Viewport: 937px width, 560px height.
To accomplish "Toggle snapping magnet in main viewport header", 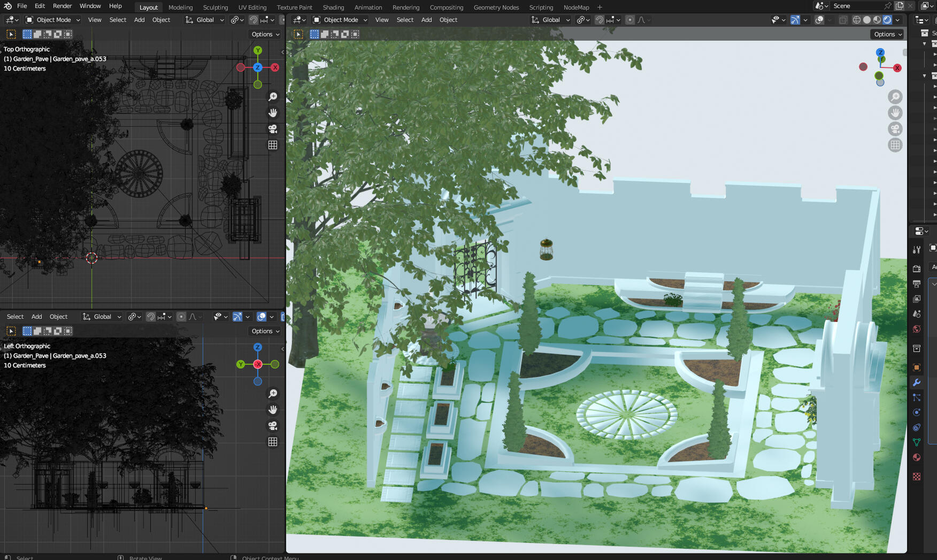I will click(x=600, y=20).
